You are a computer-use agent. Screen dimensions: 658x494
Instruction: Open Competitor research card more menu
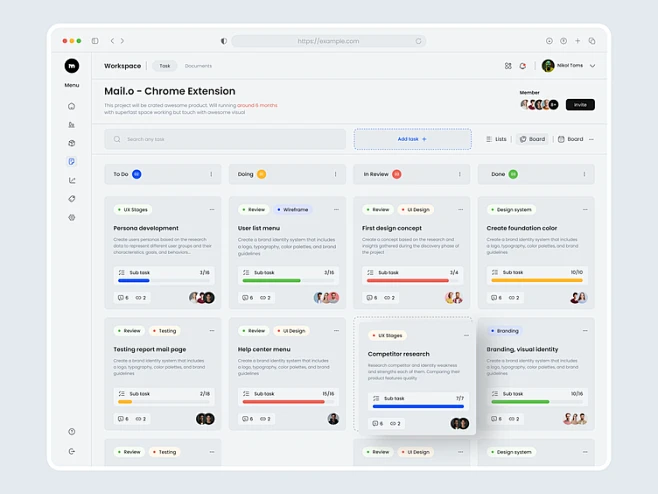[x=466, y=335]
